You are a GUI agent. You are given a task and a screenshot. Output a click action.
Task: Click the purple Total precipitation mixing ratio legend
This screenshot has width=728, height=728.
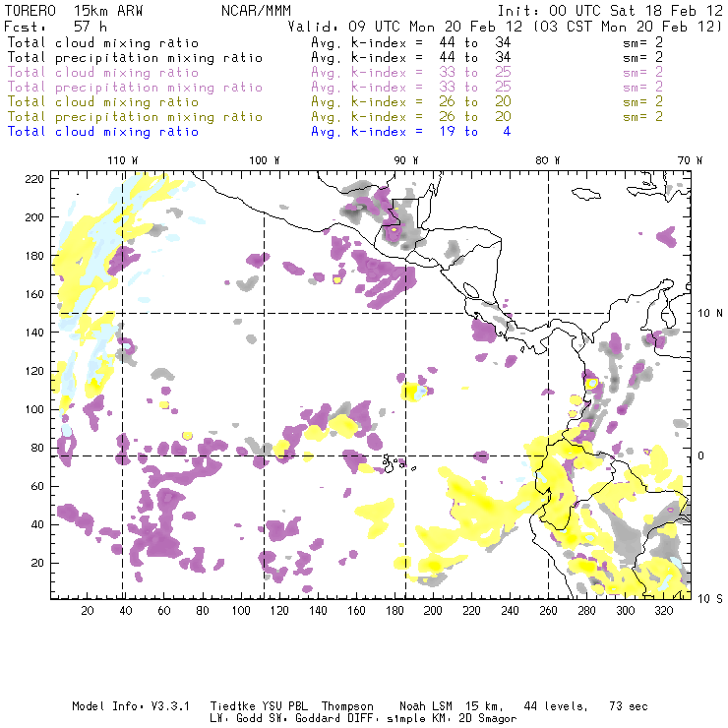coord(135,88)
